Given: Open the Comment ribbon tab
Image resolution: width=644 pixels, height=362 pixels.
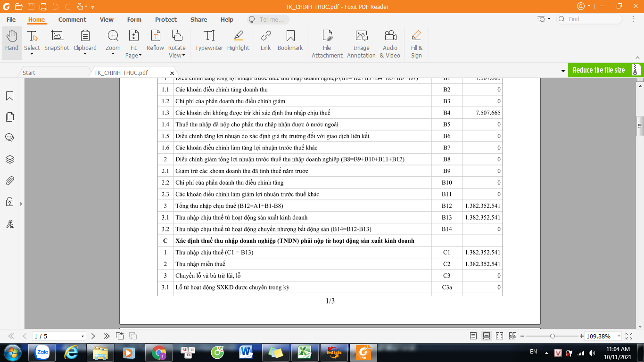Looking at the screenshot, I should coord(72,19).
